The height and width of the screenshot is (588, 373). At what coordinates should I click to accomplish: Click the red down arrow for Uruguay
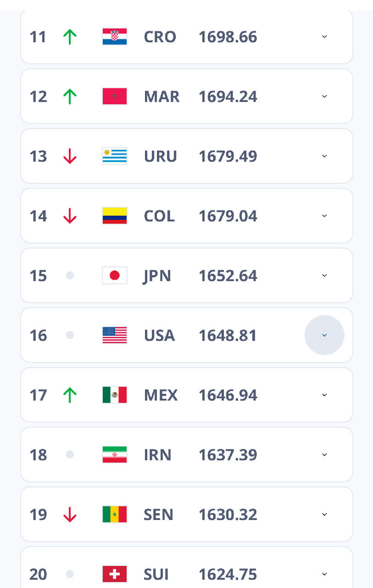(x=69, y=156)
